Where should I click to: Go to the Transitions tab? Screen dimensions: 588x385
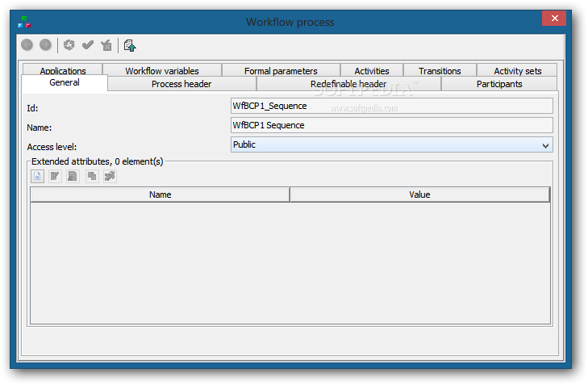click(x=440, y=70)
